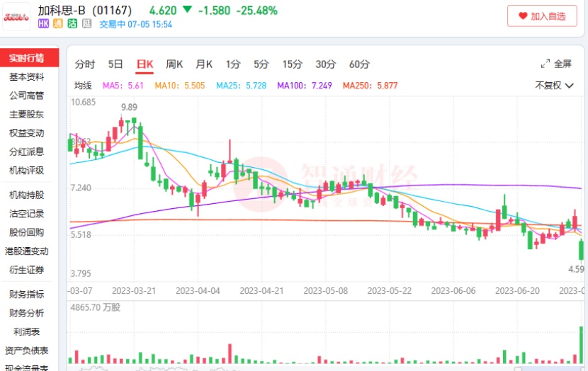The image size is (588, 371).
Task: Click the tall red volume bar in April
Action: pos(230,353)
